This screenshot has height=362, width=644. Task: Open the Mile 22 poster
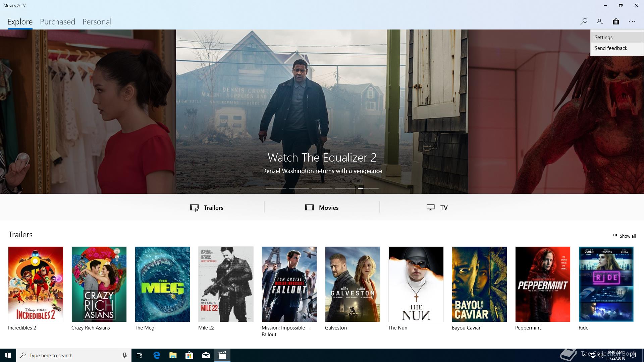[226, 284]
